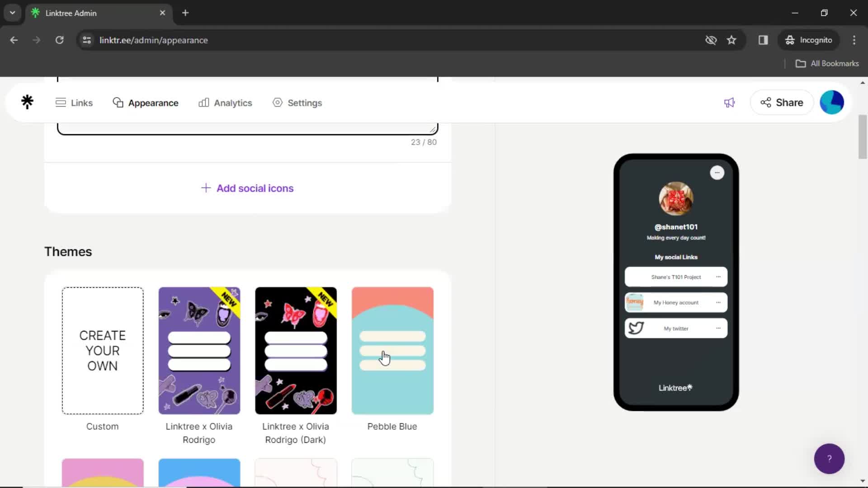Select the Custom theme option
The width and height of the screenshot is (868, 488).
pyautogui.click(x=102, y=350)
